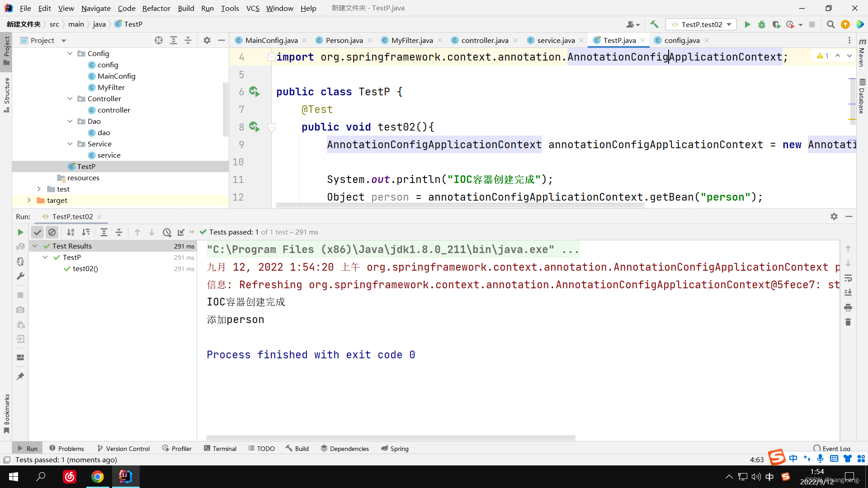This screenshot has height=488, width=868.
Task: Open Chrome from the Windows taskbar
Action: [98, 477]
